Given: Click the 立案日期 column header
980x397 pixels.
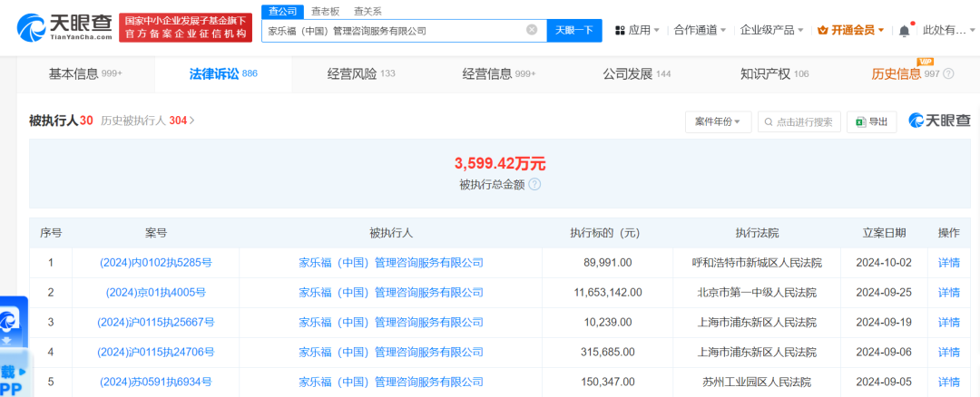Looking at the screenshot, I should coord(885,233).
